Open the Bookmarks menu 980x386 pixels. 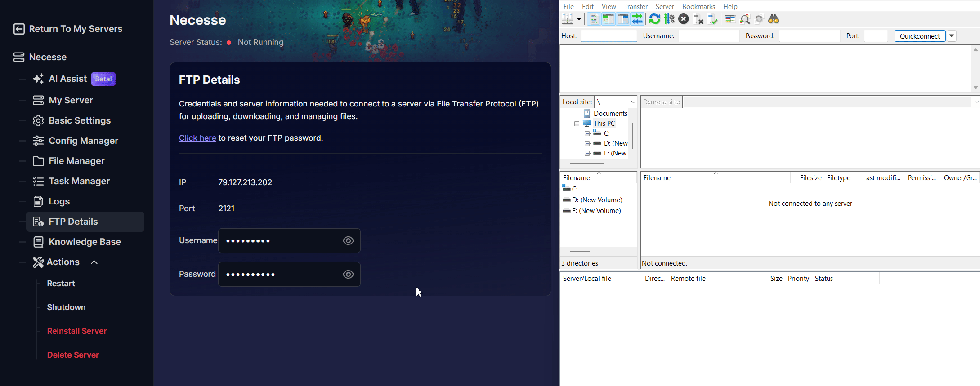pyautogui.click(x=698, y=6)
